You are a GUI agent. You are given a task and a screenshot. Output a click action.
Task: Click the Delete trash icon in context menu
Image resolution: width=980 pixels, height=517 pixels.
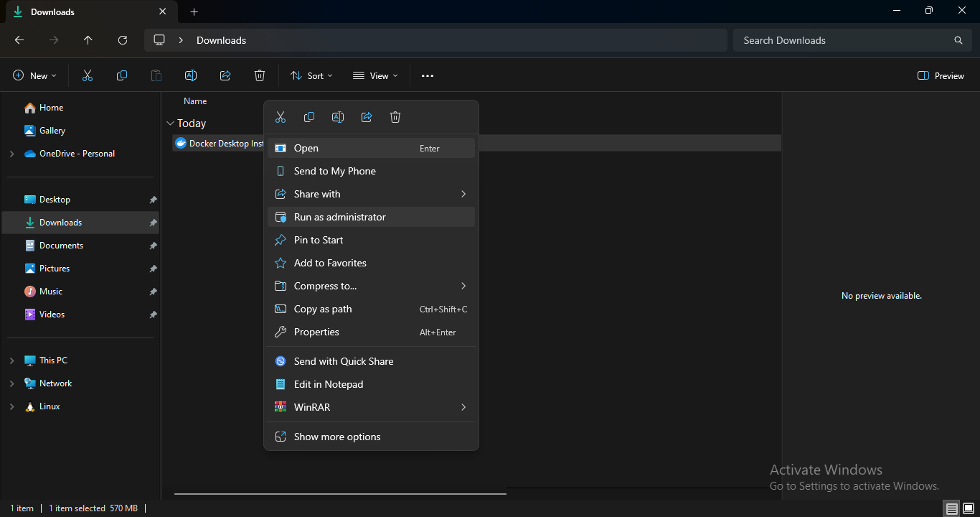(395, 117)
